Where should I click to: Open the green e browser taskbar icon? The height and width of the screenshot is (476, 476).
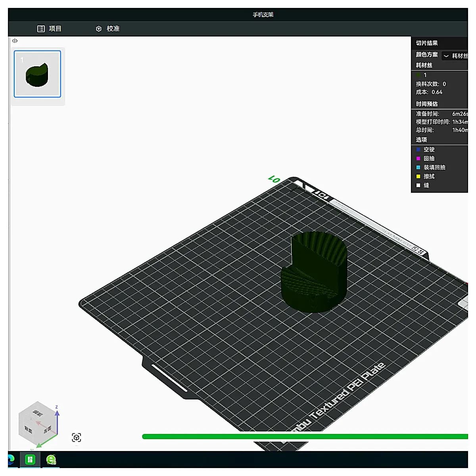tap(51, 460)
